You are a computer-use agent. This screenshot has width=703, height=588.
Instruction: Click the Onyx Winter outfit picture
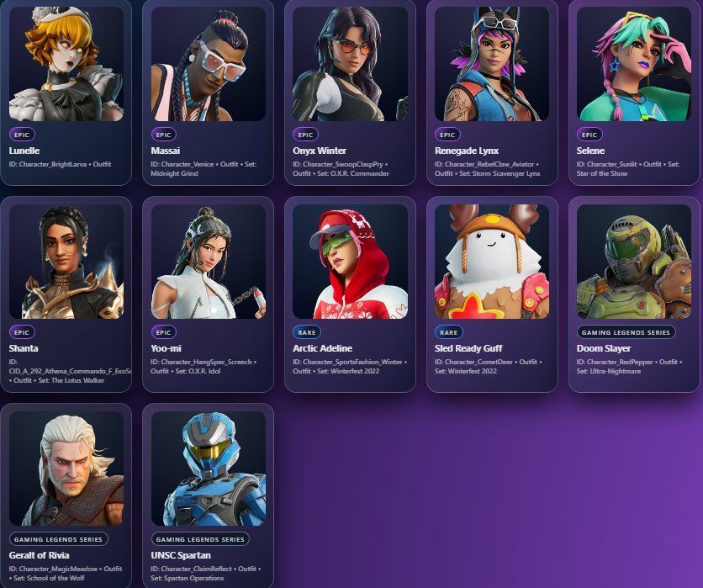point(350,64)
